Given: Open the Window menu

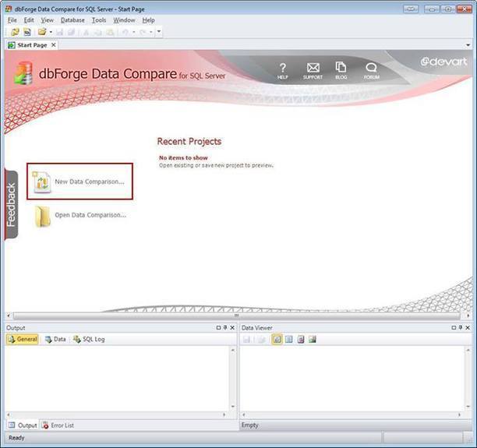Looking at the screenshot, I should 124,20.
